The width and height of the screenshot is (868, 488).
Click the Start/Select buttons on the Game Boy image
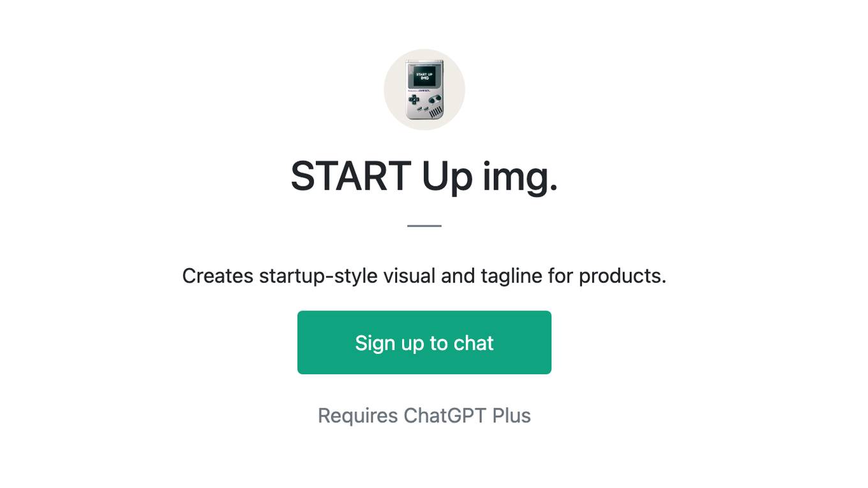pyautogui.click(x=423, y=109)
